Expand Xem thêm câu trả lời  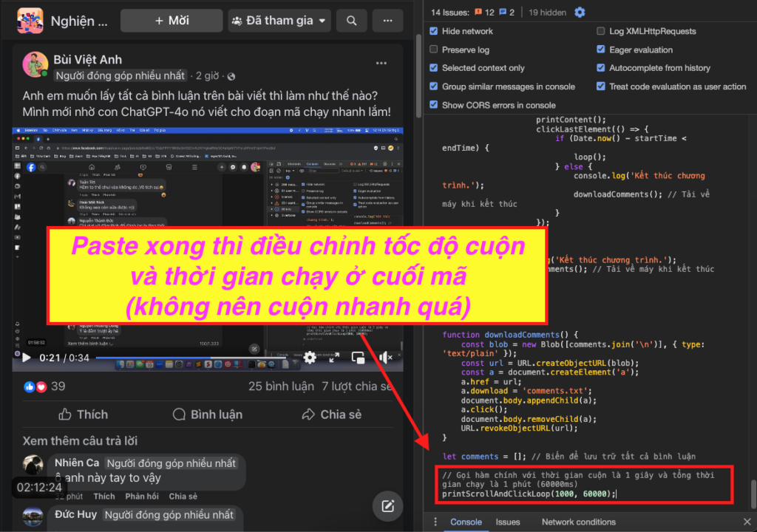(x=80, y=440)
